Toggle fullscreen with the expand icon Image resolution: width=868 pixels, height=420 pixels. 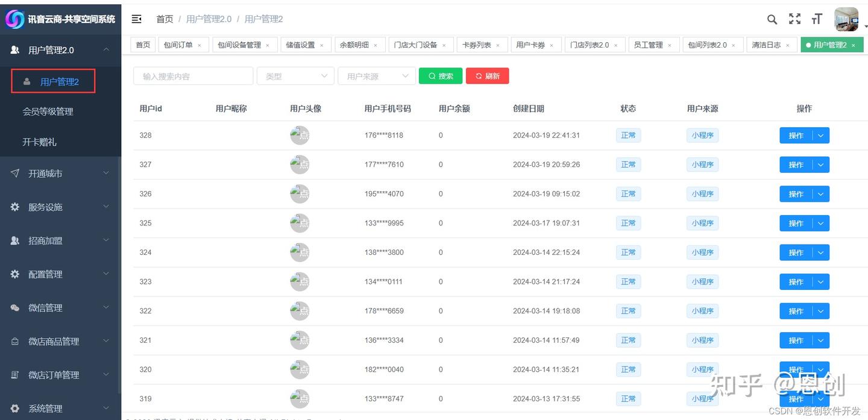pos(795,19)
